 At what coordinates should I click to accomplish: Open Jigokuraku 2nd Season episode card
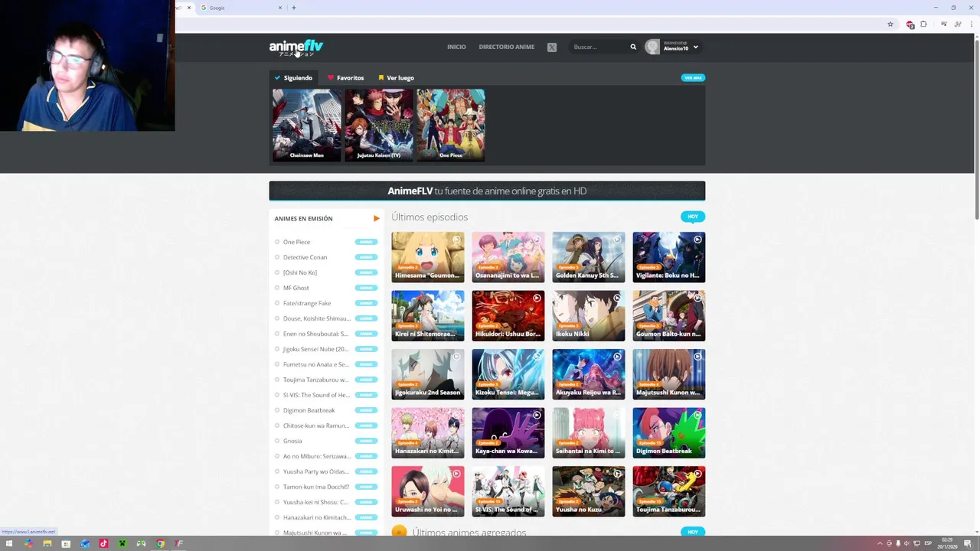428,374
